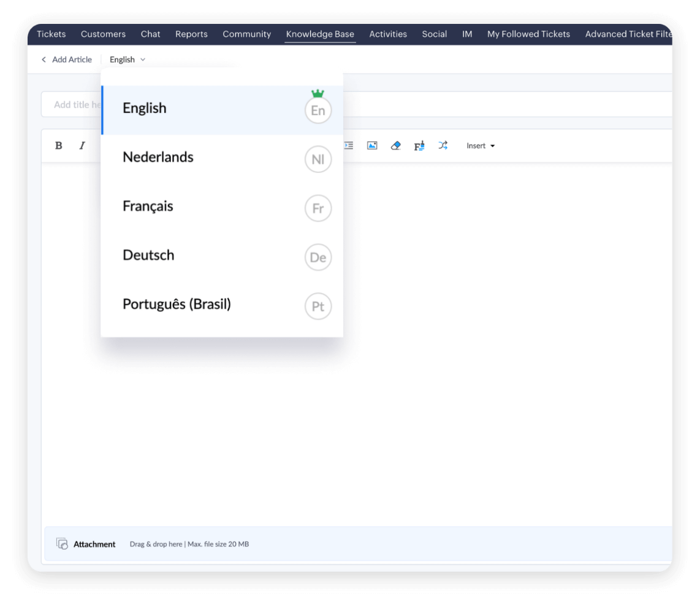
Task: Click the Add Article link
Action: [72, 59]
